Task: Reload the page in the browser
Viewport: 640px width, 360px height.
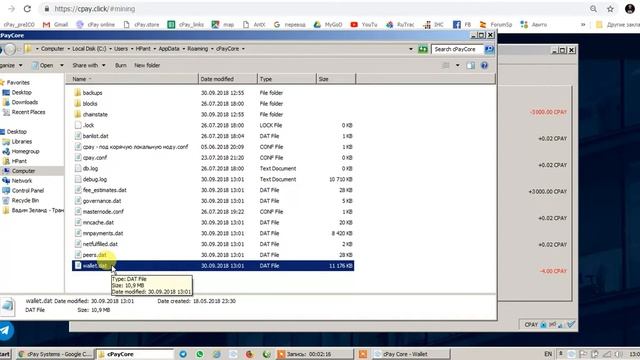Action: 27,9
